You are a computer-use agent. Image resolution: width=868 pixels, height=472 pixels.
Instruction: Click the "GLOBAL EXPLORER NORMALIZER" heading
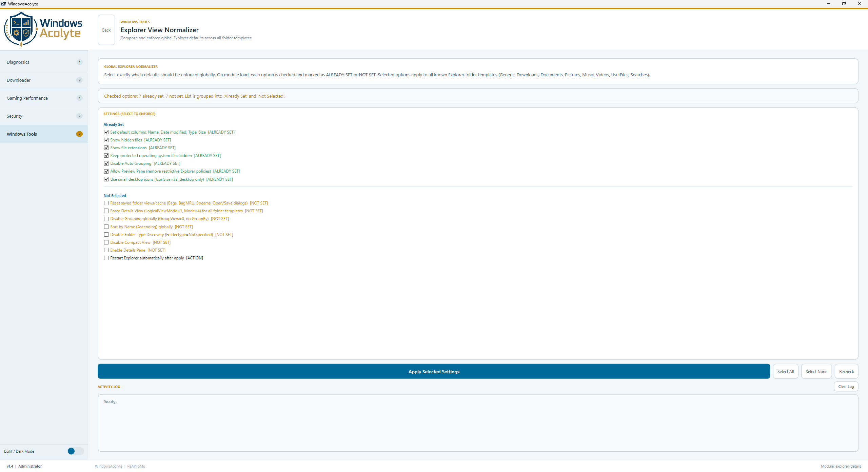pos(131,67)
